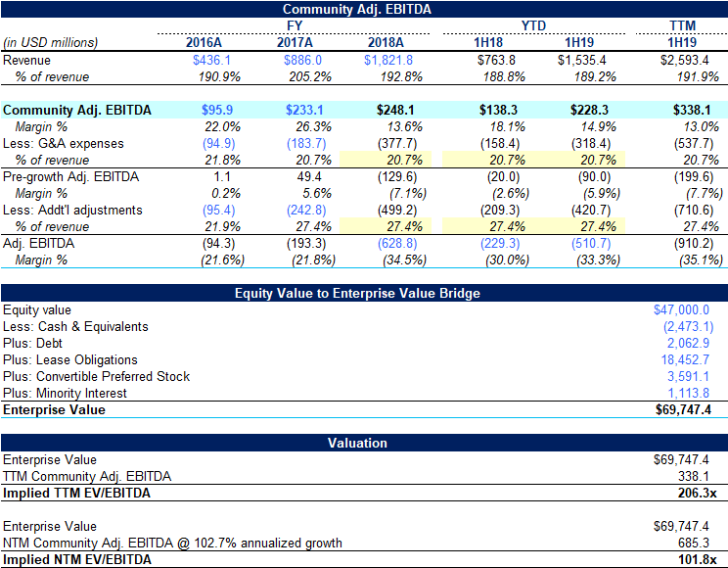728x568 pixels.
Task: Click Adj. EBITDA TTM value (910.2)
Action: point(694,244)
